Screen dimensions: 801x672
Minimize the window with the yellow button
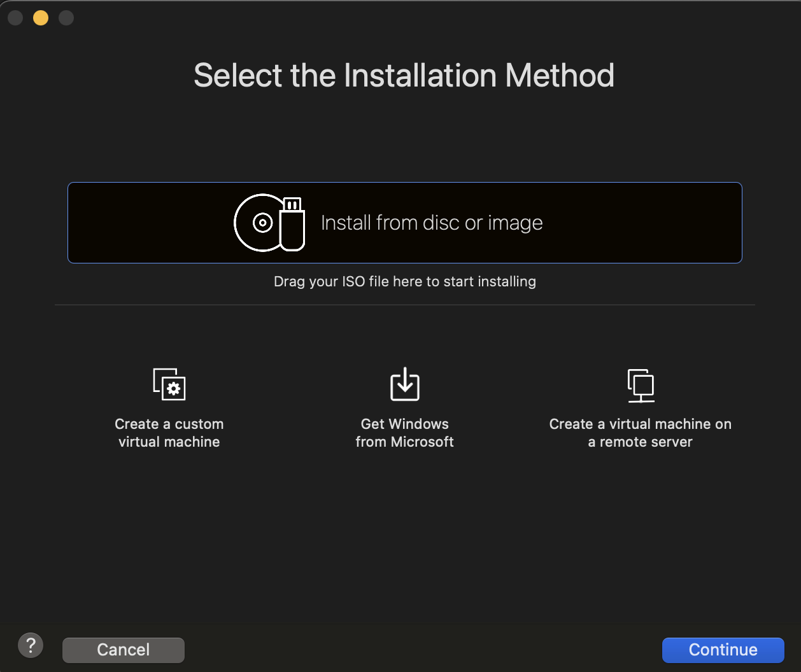click(40, 18)
